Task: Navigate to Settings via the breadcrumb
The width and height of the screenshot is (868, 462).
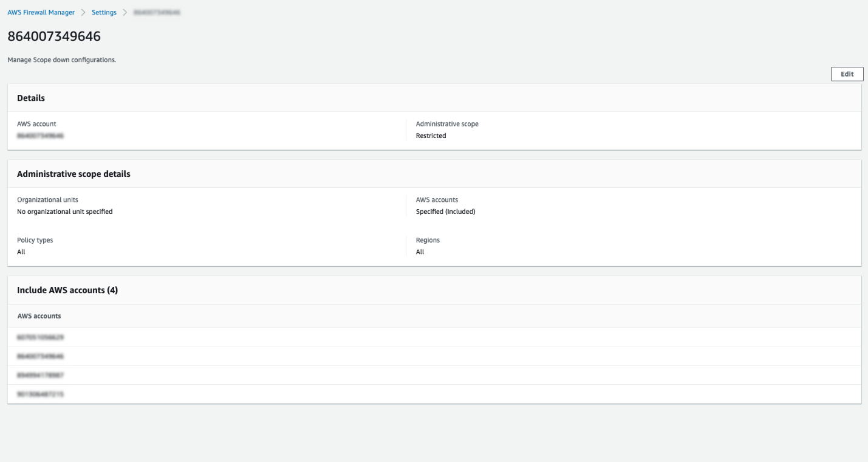Action: (103, 12)
